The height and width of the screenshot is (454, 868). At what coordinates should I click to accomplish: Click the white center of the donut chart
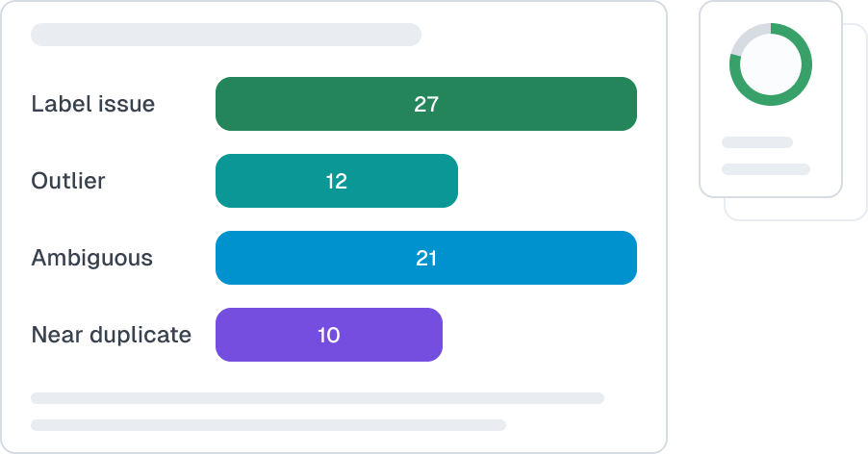click(771, 64)
